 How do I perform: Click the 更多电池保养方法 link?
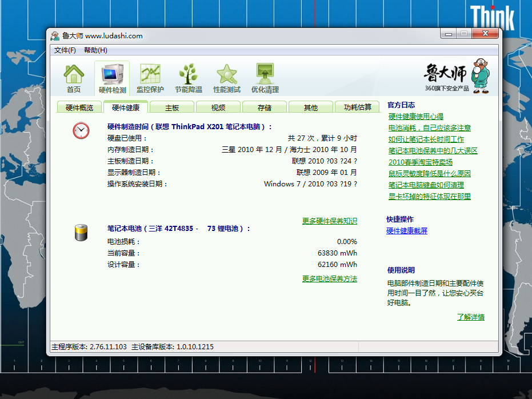(x=330, y=278)
